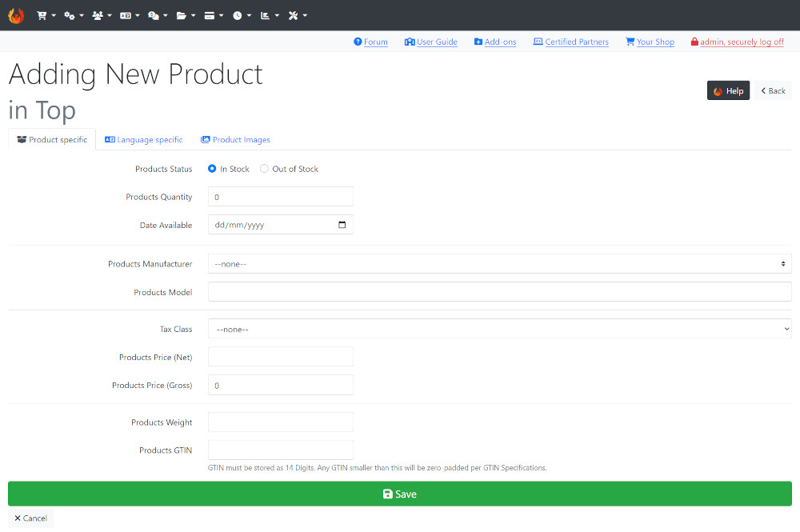The height and width of the screenshot is (532, 800).
Task: Click the red padlock log off icon
Action: 694,42
